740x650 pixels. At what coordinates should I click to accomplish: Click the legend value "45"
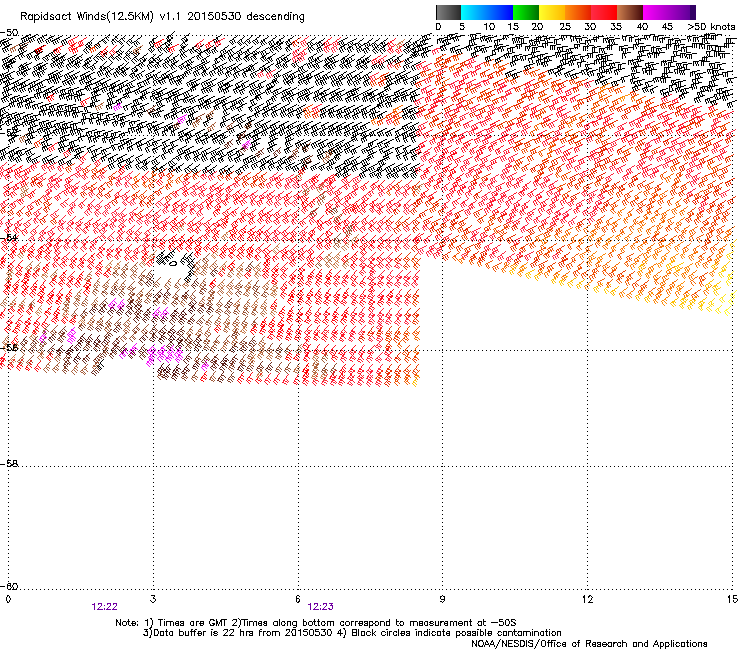coord(667,27)
